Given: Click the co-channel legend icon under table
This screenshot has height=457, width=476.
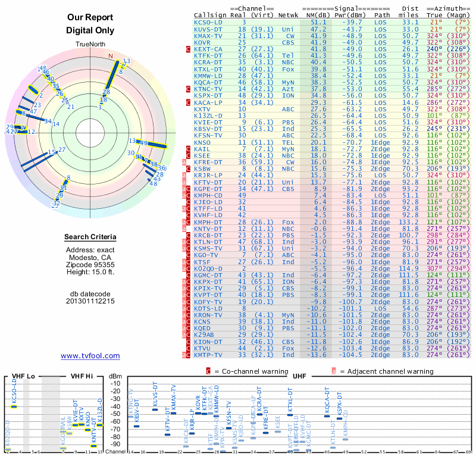Looking at the screenshot, I should [x=208, y=371].
